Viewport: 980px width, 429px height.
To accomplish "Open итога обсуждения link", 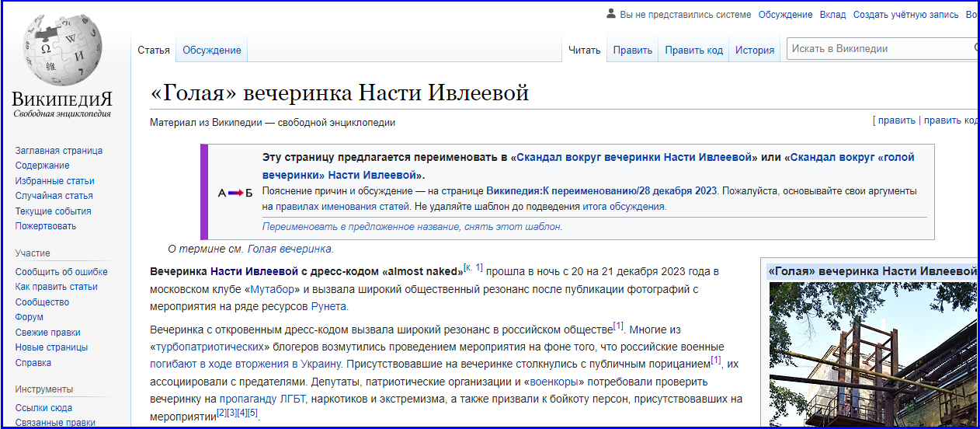I will 624,207.
